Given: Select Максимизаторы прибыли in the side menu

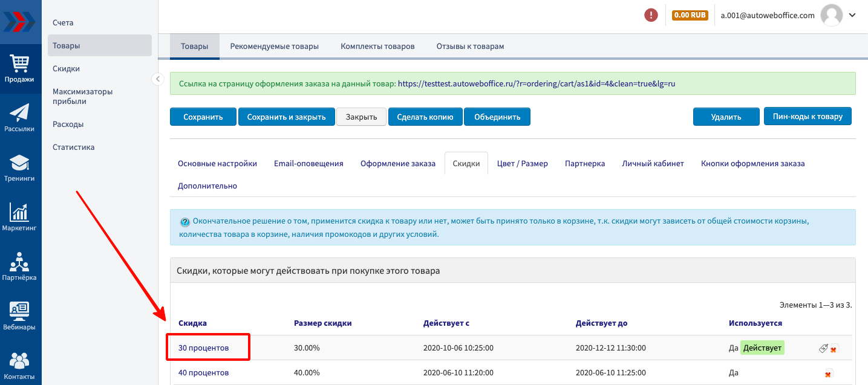Looking at the screenshot, I should click(x=82, y=97).
